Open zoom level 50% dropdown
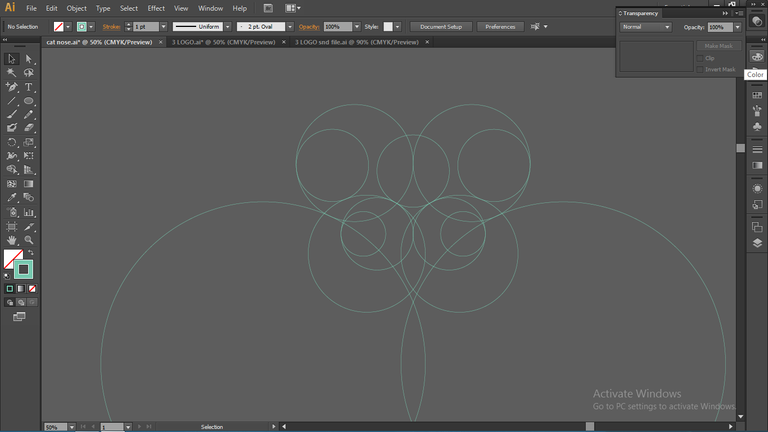The height and width of the screenshot is (432, 768). tap(72, 427)
